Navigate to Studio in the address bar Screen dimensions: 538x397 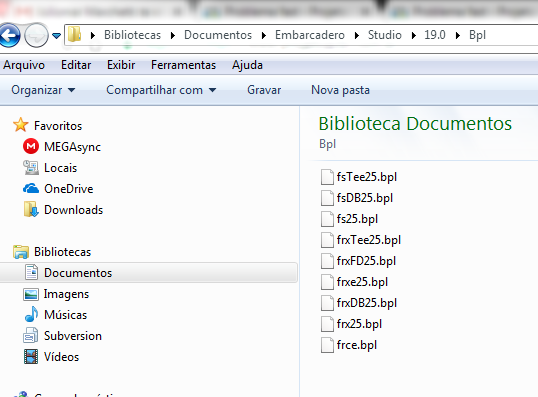[x=385, y=35]
